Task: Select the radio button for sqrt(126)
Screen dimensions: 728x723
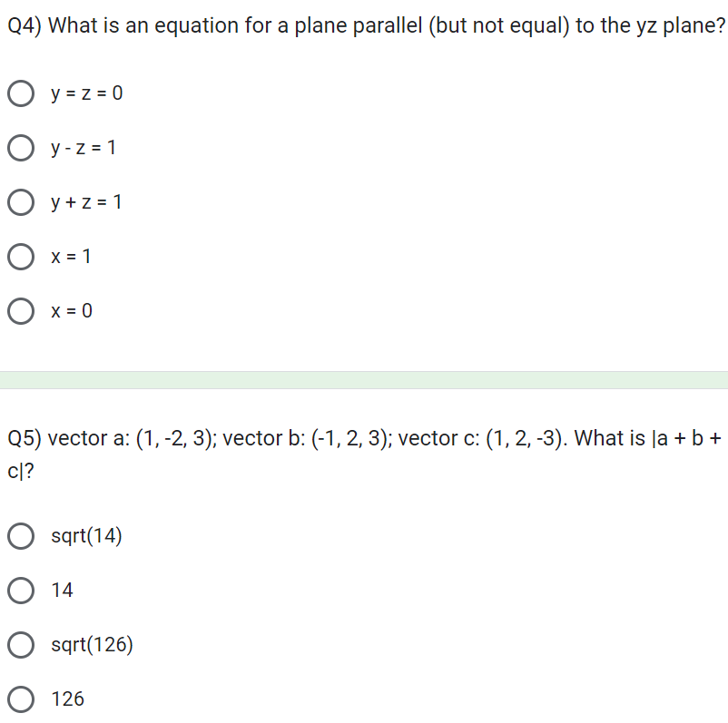Action: point(20,644)
